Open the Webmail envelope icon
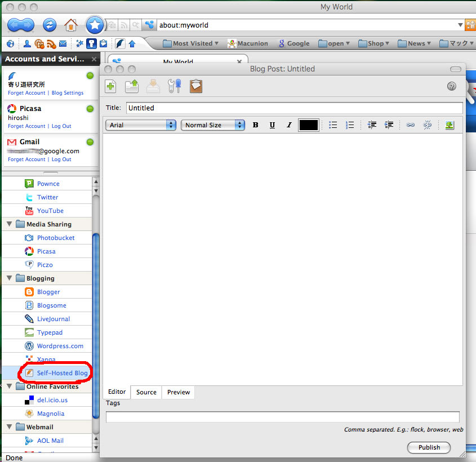This screenshot has width=476, height=462. tap(63, 44)
